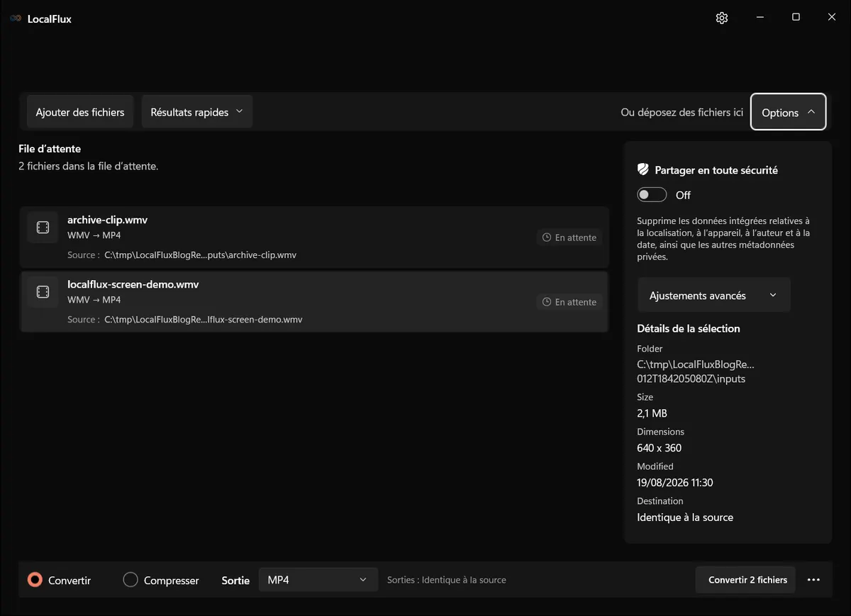The image size is (851, 616).
Task: Select the localflux-screen-demo.wmv file name
Action: [x=133, y=284]
